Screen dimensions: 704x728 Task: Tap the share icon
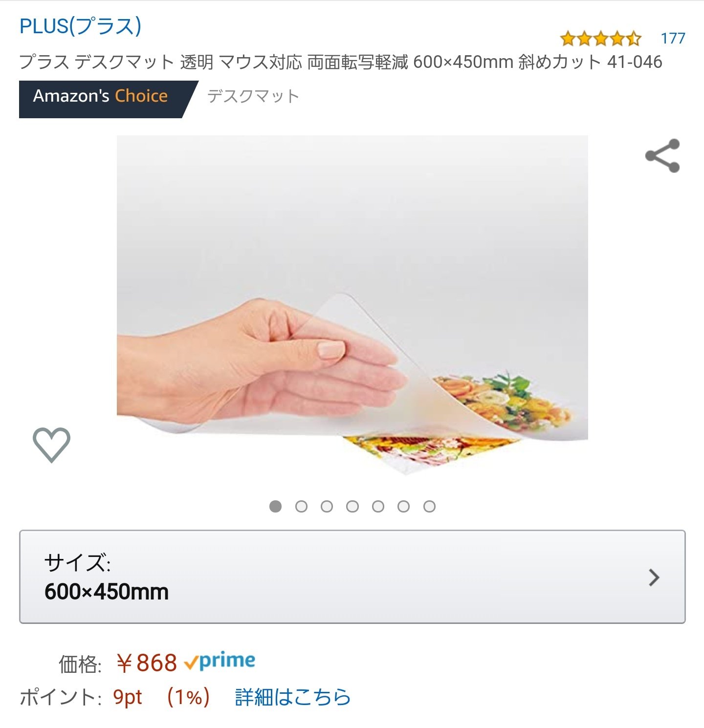(x=662, y=156)
